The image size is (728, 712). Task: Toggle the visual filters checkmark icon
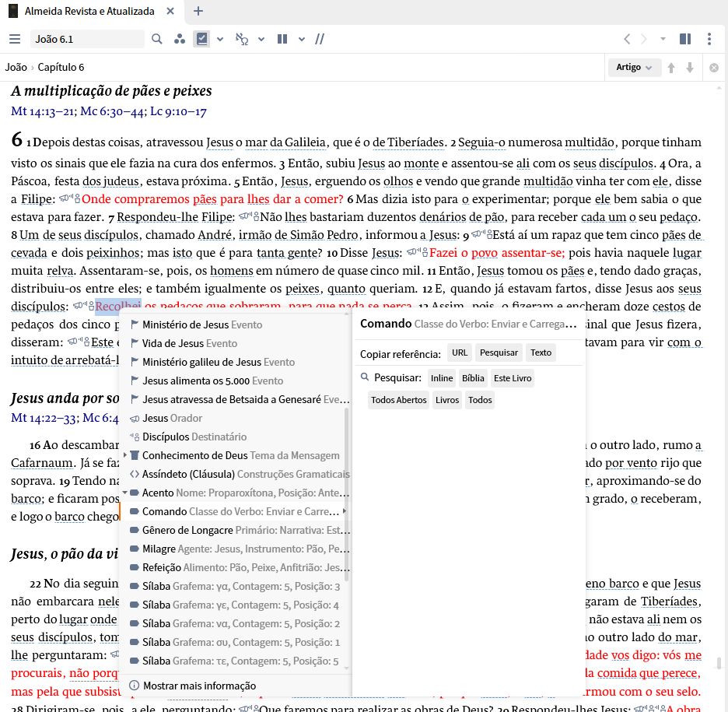[x=202, y=39]
